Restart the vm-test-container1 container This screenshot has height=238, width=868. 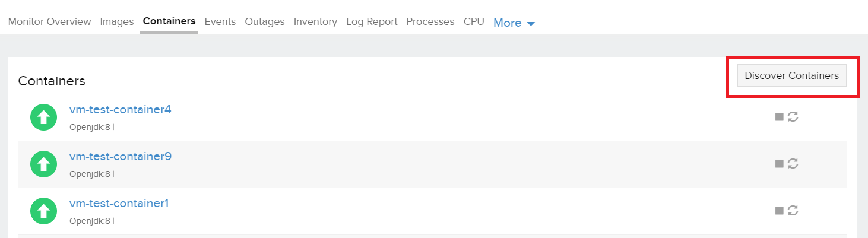pos(793,211)
